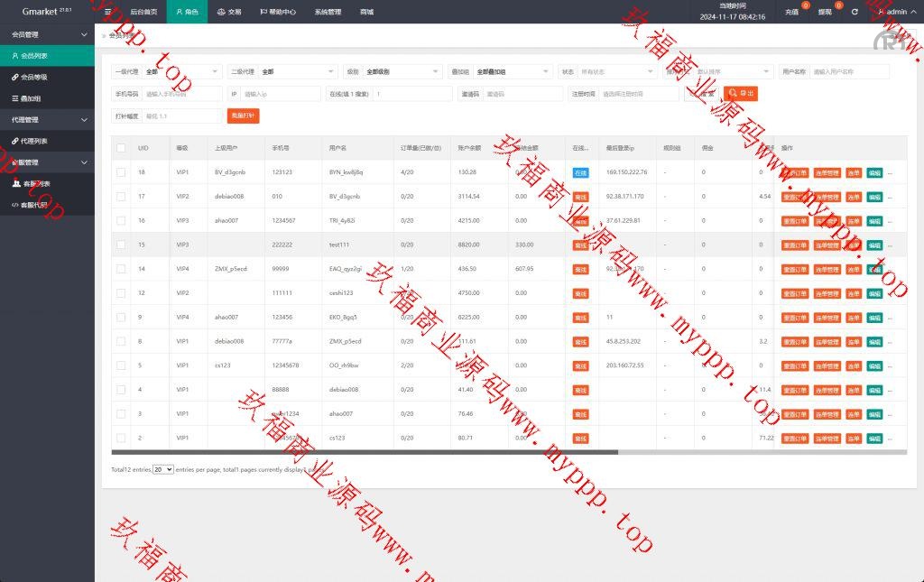Open entries-per-page dropdown showing 20
Screen dimensions: 924x582
(163, 470)
